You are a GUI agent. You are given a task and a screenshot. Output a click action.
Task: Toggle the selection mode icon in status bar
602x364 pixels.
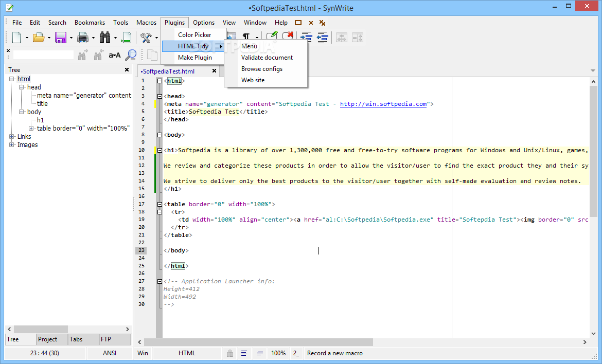[260, 353]
